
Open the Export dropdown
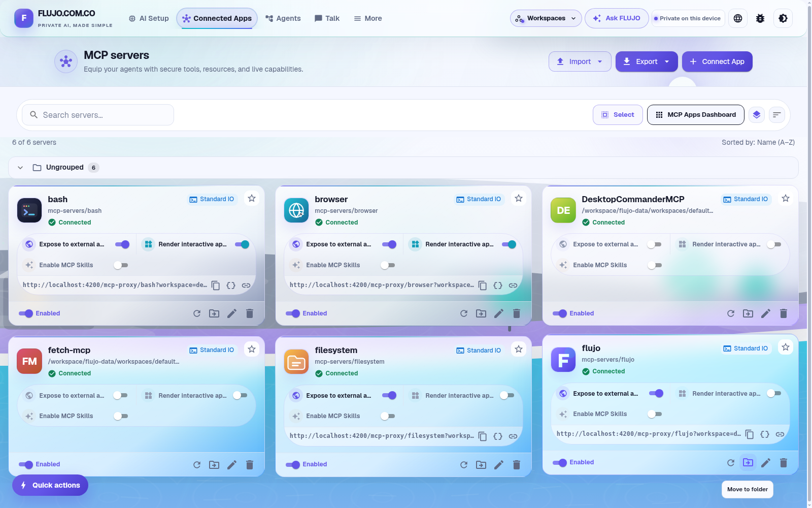tap(647, 61)
